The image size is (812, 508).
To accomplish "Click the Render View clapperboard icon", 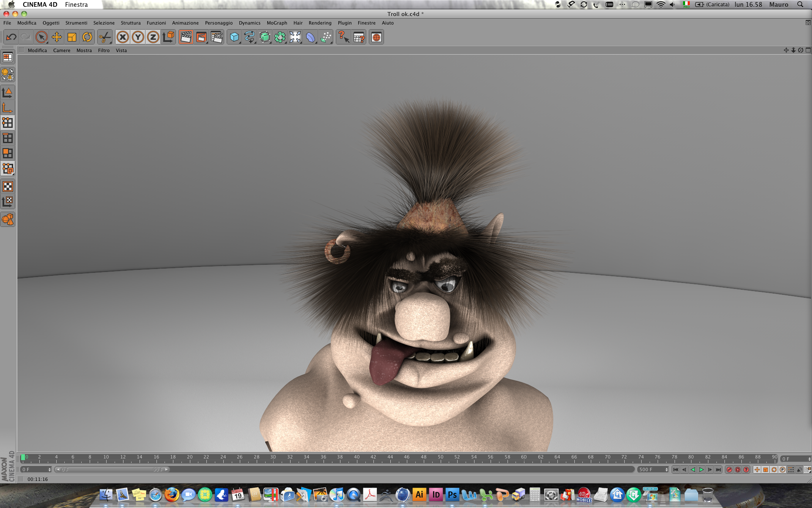I will 186,37.
